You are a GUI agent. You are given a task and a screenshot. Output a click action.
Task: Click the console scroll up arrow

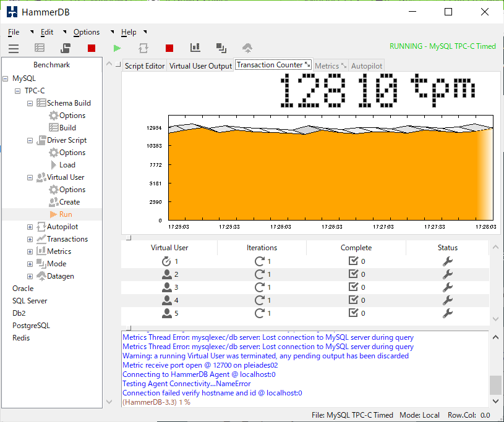point(495,337)
